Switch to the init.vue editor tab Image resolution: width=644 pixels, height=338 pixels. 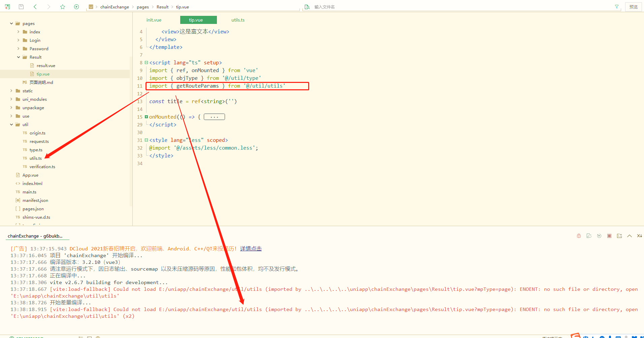pyautogui.click(x=154, y=20)
